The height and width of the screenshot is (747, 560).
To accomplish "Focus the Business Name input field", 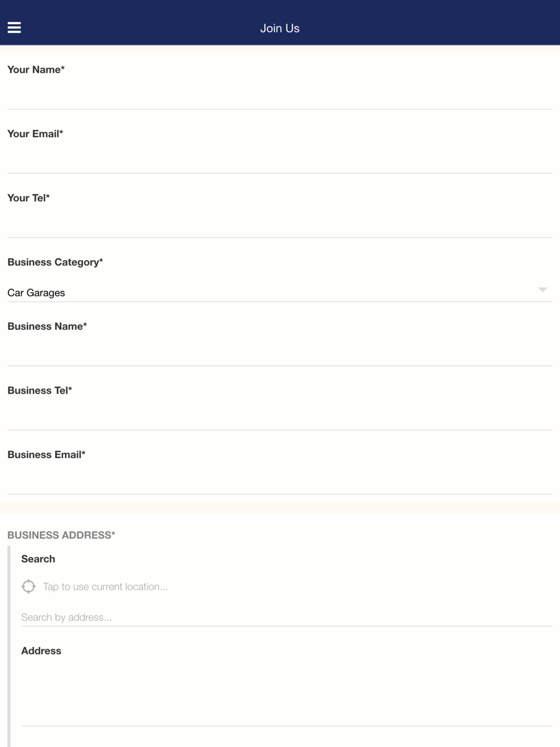I will click(280, 352).
